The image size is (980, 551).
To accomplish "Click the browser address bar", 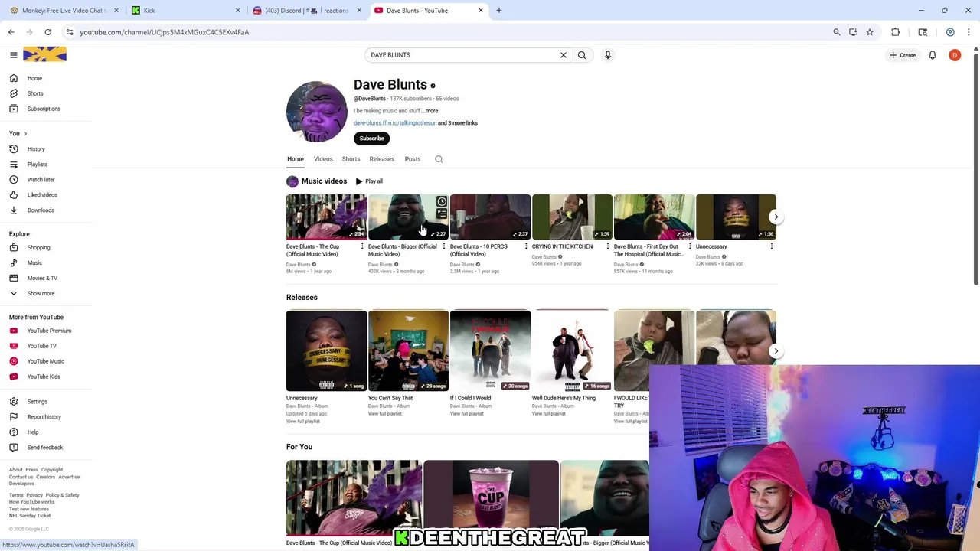I will tap(452, 32).
